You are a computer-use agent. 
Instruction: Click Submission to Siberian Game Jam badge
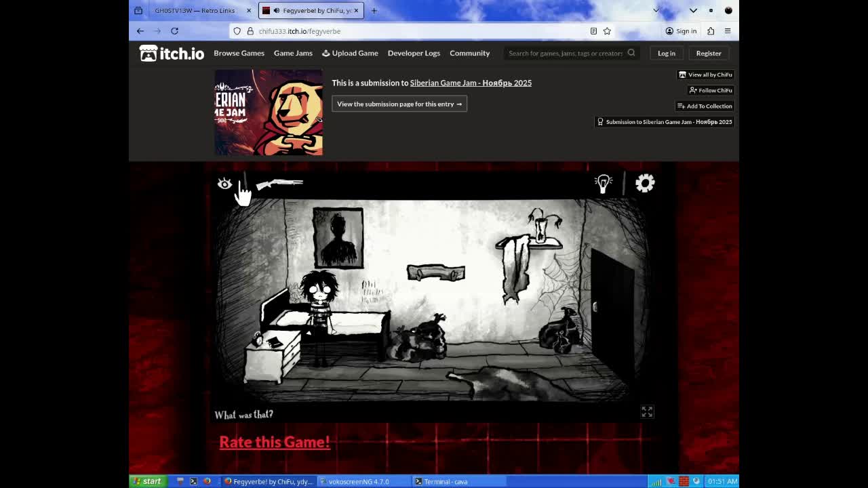coord(665,122)
